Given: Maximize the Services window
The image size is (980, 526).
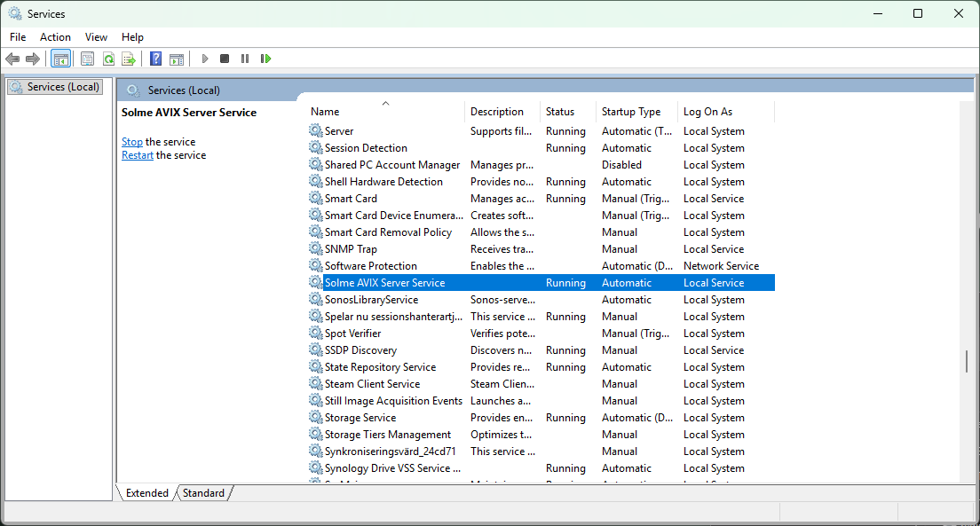Looking at the screenshot, I should [x=918, y=13].
